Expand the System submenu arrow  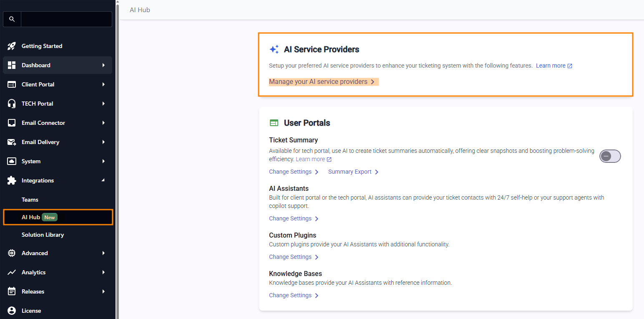tap(103, 161)
